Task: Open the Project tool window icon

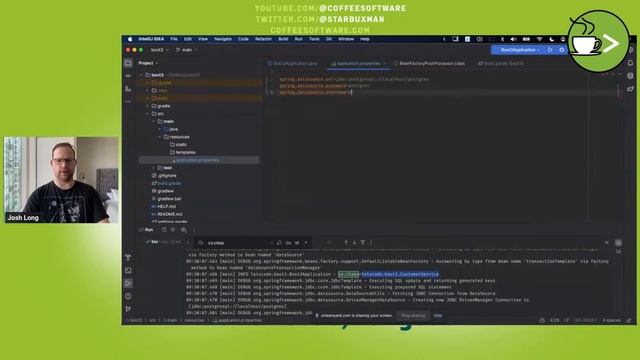Action: tap(128, 63)
